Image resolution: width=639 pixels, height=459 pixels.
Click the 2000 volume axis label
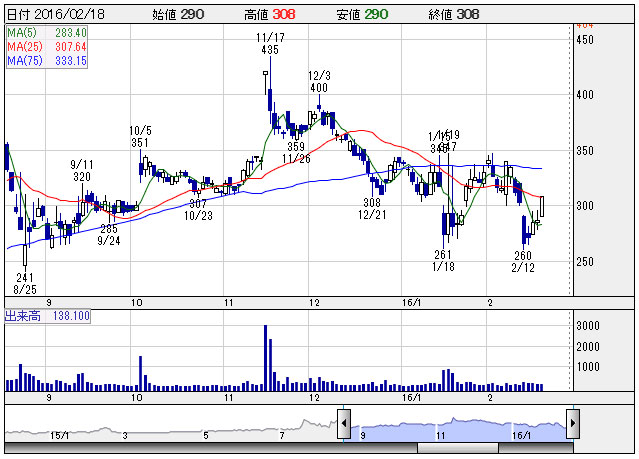[x=588, y=347]
